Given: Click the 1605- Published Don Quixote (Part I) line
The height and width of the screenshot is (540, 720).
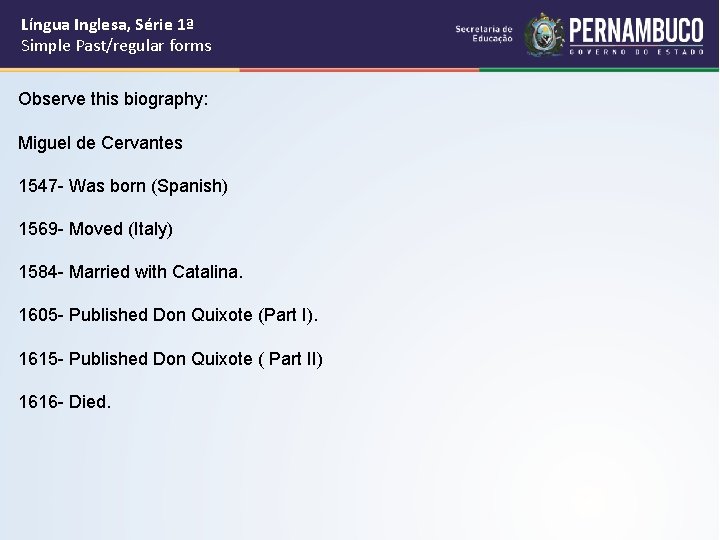Looking at the screenshot, I should coord(168,315).
